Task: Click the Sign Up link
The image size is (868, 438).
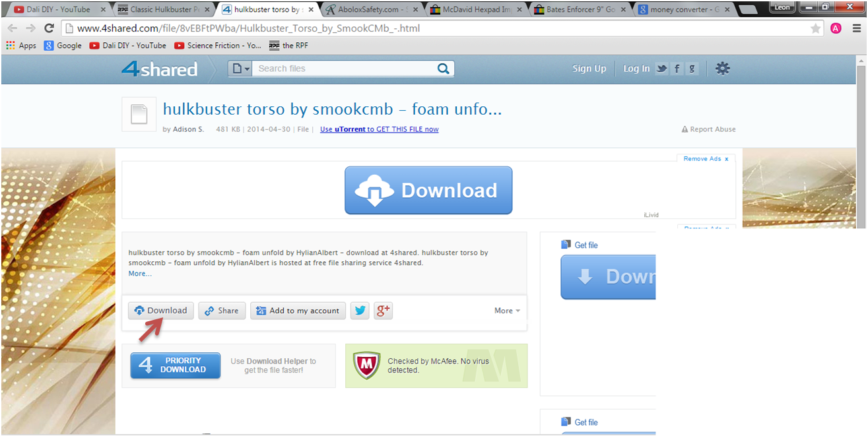Action: (589, 69)
